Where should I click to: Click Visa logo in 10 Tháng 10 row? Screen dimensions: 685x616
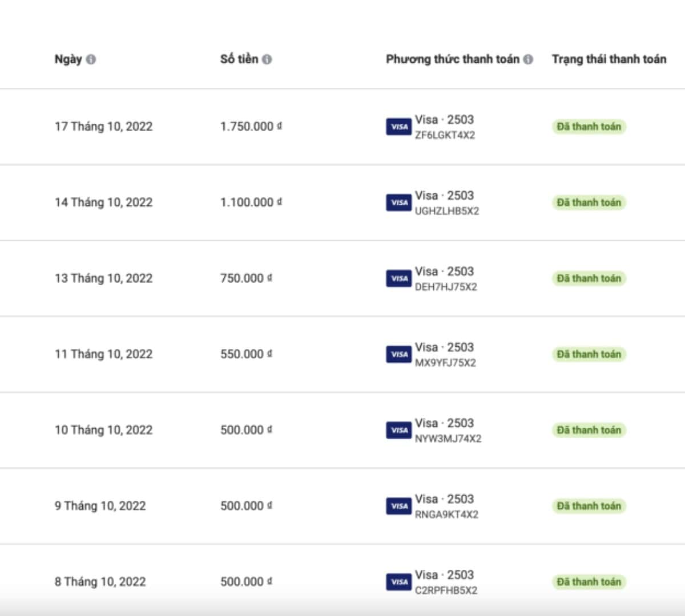pos(398,430)
